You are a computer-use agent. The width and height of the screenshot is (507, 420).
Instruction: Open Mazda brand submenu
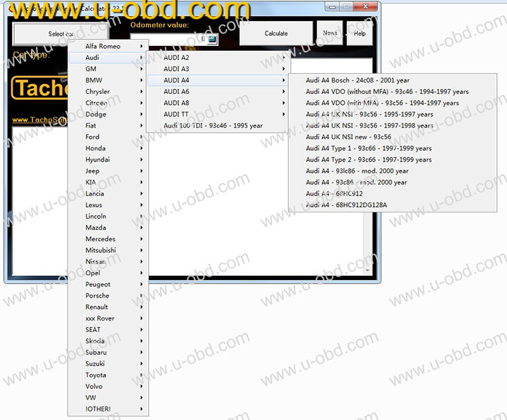click(108, 227)
